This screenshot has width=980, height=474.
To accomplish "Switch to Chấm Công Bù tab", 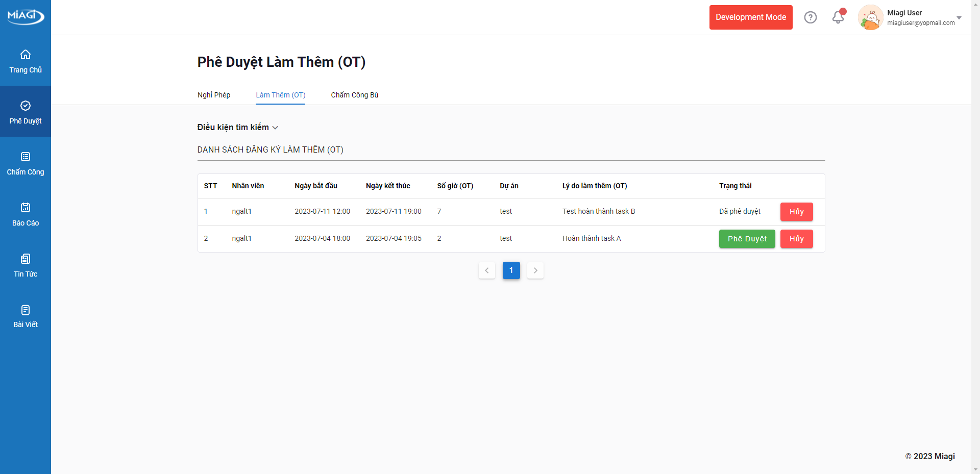I will coord(354,95).
